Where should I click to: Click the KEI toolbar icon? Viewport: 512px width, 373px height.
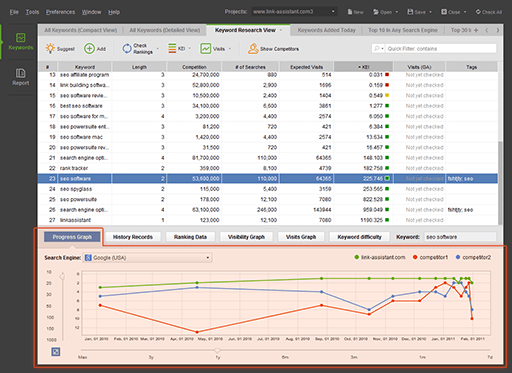(172, 49)
